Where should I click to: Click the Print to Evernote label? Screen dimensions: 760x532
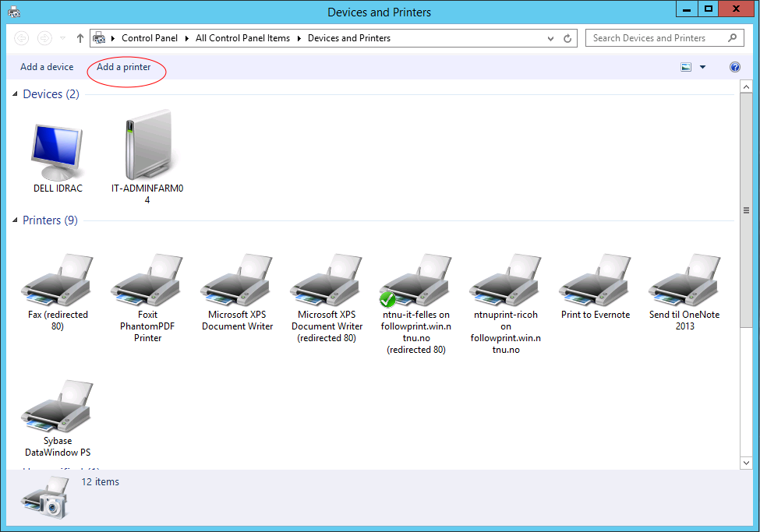596,315
